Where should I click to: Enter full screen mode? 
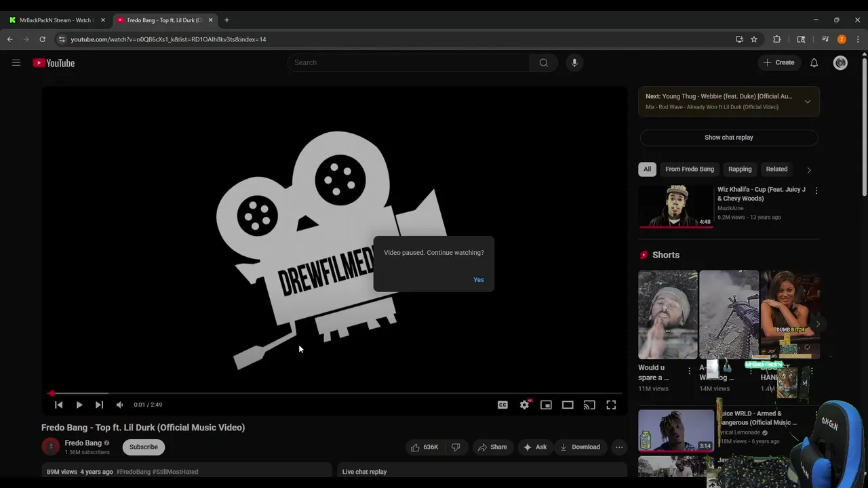pyautogui.click(x=611, y=405)
